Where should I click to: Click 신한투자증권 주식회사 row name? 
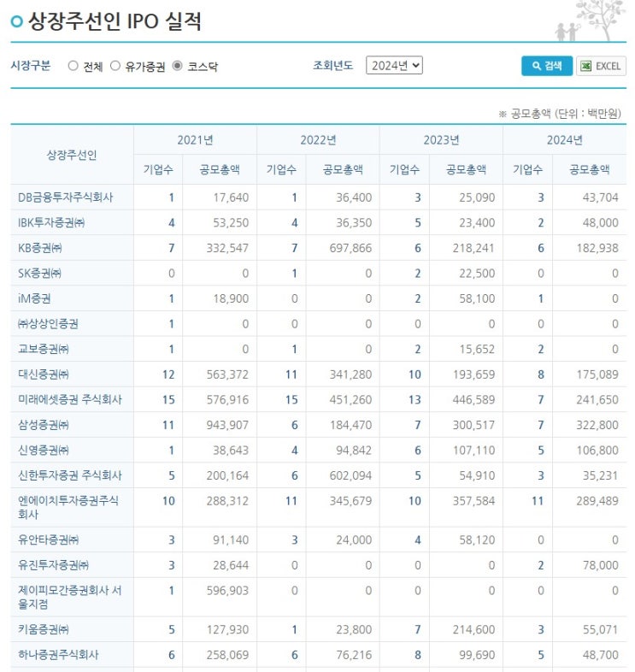(70, 475)
